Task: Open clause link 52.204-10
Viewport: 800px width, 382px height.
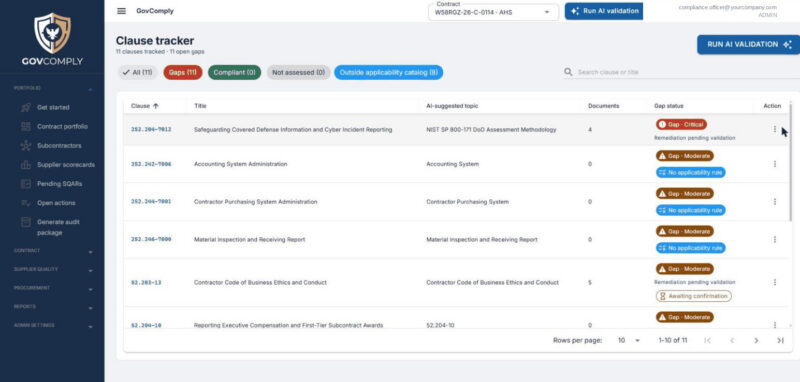Action: 146,325
